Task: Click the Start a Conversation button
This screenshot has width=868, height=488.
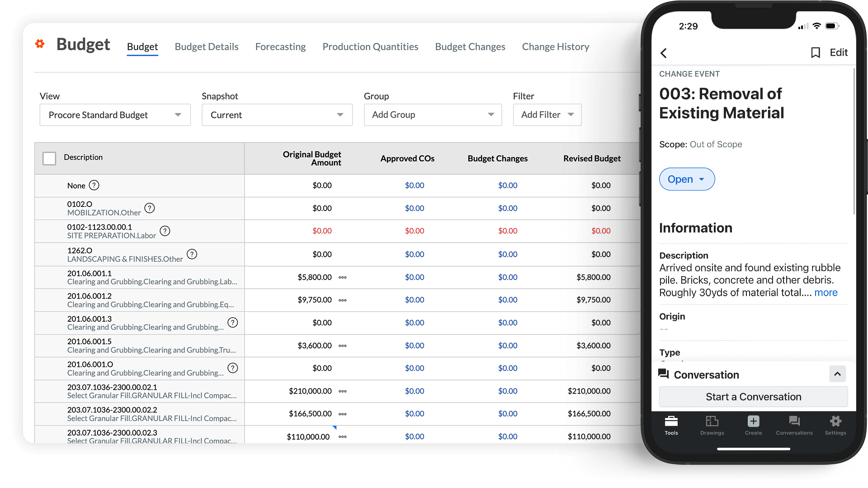Action: tap(754, 396)
